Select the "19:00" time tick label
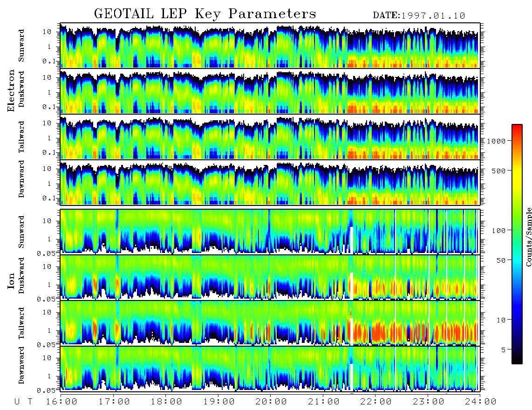The height and width of the screenshot is (410, 532). 219,402
